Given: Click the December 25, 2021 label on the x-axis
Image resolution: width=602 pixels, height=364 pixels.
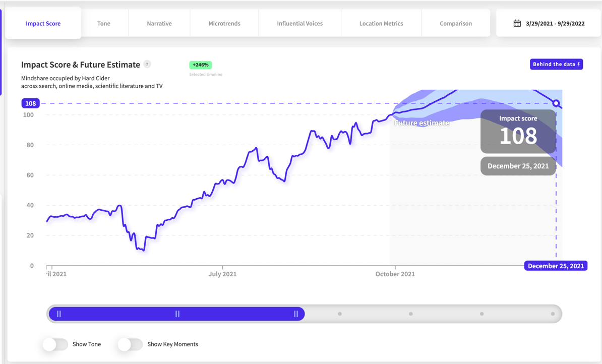Looking at the screenshot, I should point(556,266).
